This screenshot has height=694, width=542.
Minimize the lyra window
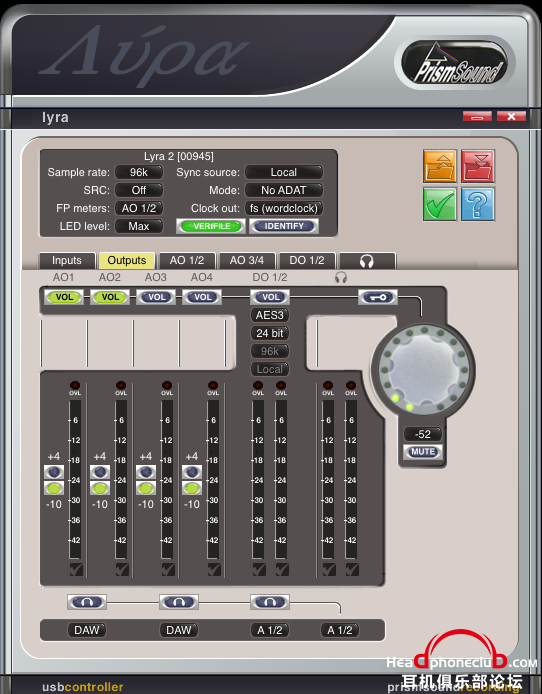(x=477, y=116)
